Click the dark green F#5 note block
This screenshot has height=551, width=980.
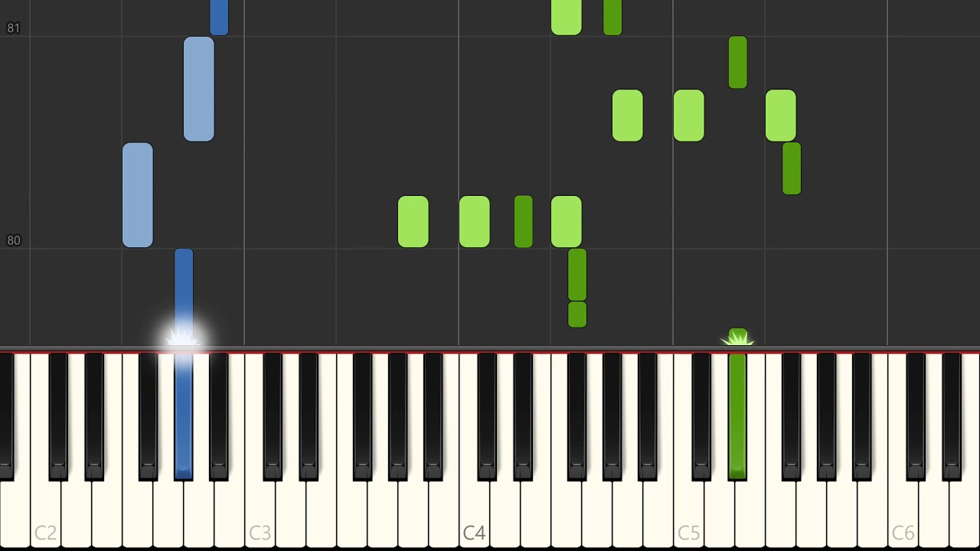(x=792, y=168)
